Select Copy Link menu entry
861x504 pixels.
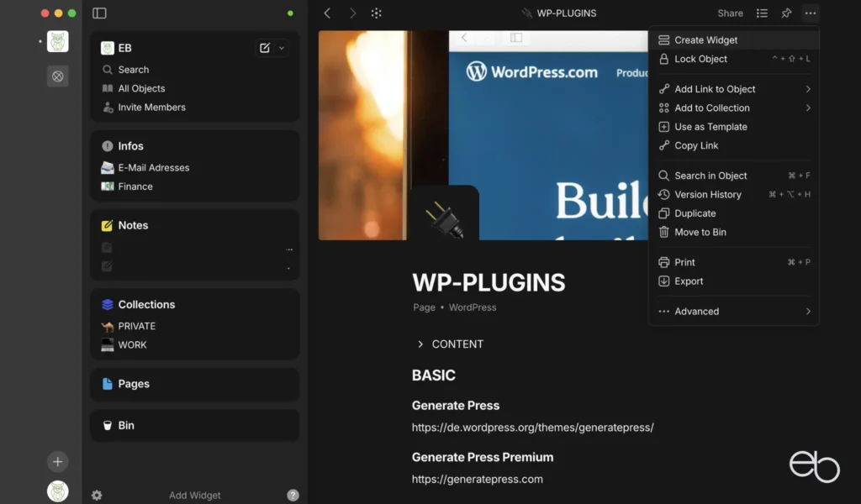pyautogui.click(x=733, y=145)
